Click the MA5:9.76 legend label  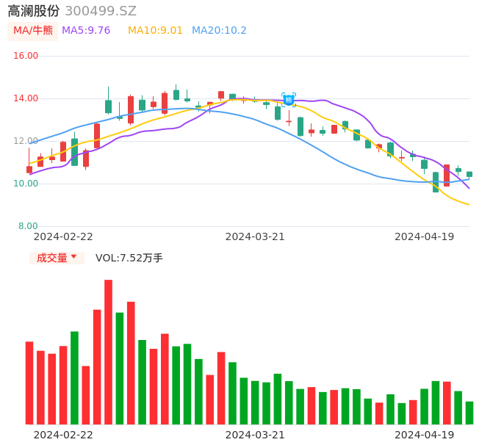pos(86,31)
